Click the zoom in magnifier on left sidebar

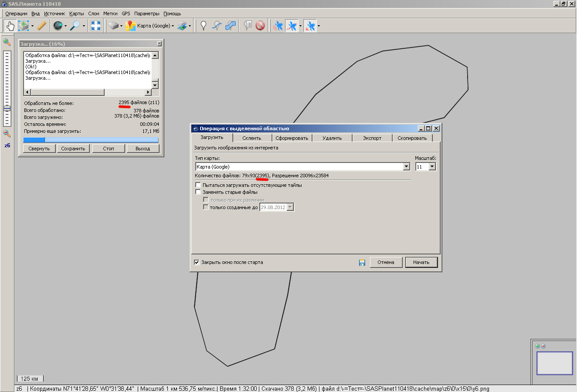click(7, 42)
